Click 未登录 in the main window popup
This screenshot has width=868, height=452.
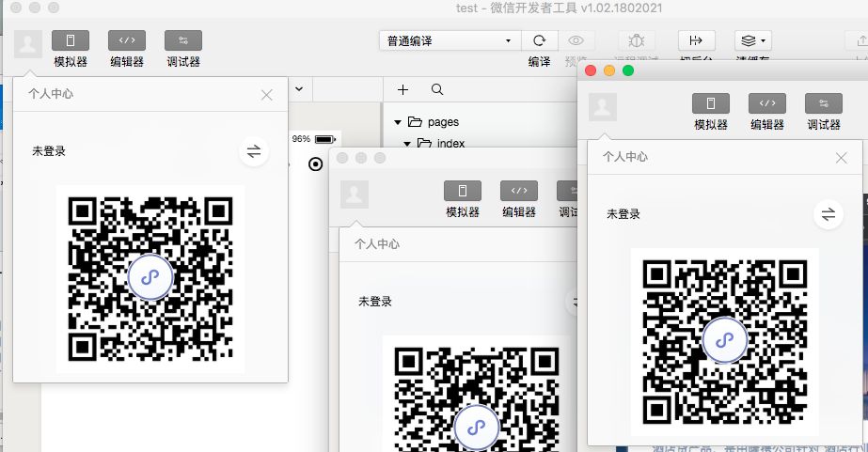49,151
